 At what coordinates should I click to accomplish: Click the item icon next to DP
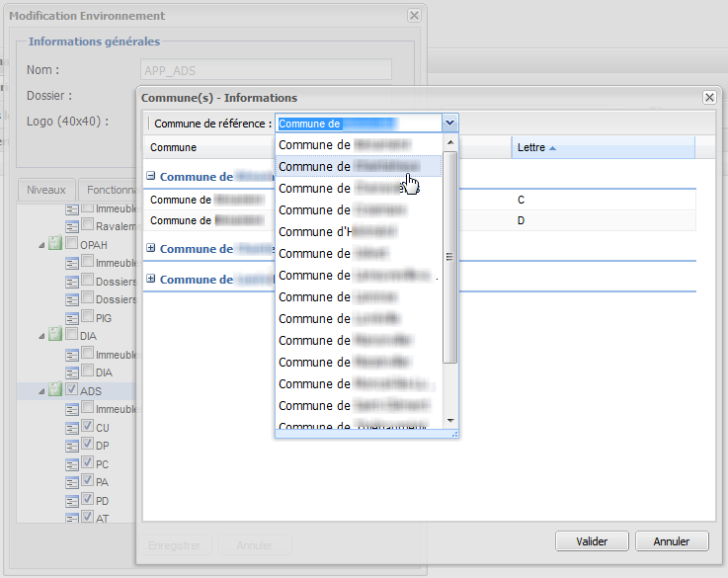click(x=72, y=447)
